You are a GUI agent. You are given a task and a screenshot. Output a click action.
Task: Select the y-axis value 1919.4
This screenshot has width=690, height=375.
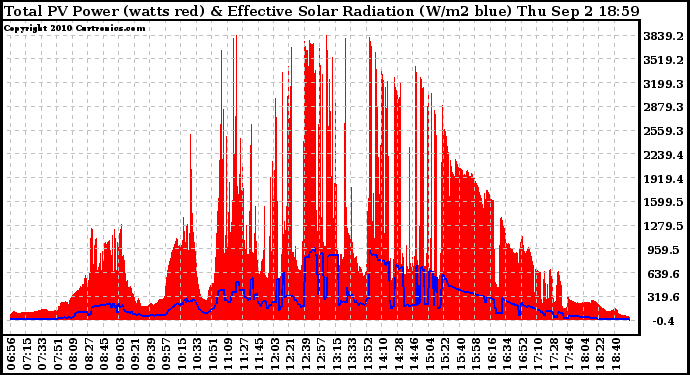click(x=663, y=179)
